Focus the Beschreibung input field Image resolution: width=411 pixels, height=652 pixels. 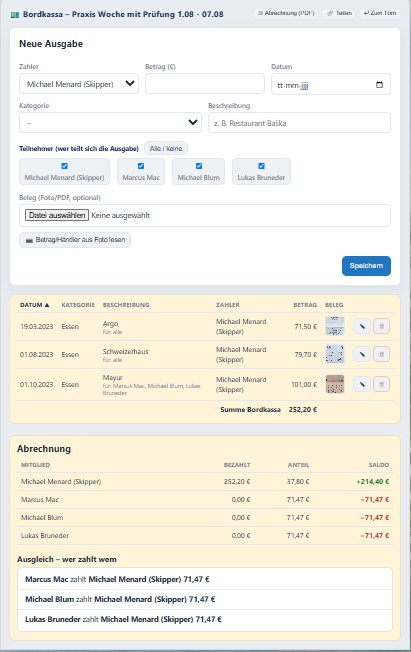[299, 123]
